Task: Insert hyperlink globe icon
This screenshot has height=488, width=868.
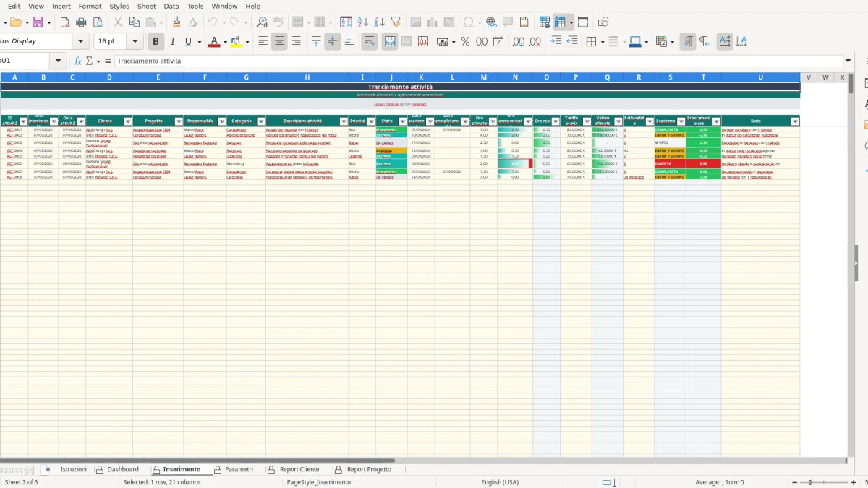Action: tap(491, 22)
